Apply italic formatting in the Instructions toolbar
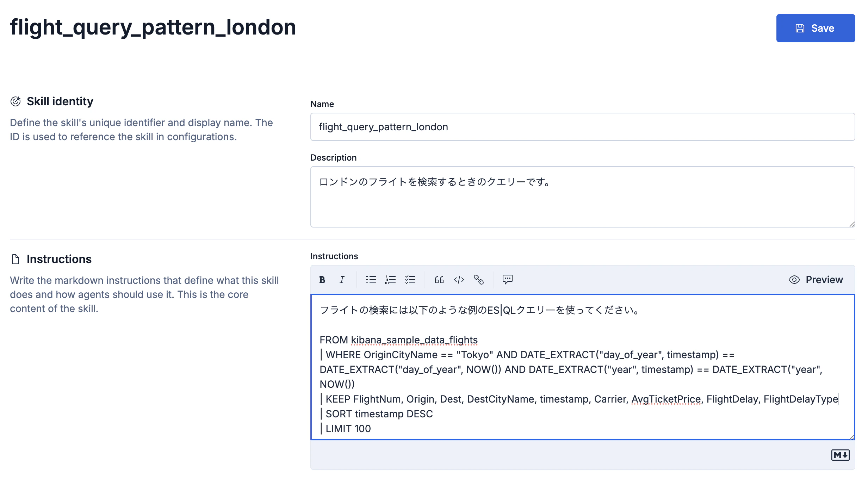Viewport: 868px width, 479px height. pos(342,280)
